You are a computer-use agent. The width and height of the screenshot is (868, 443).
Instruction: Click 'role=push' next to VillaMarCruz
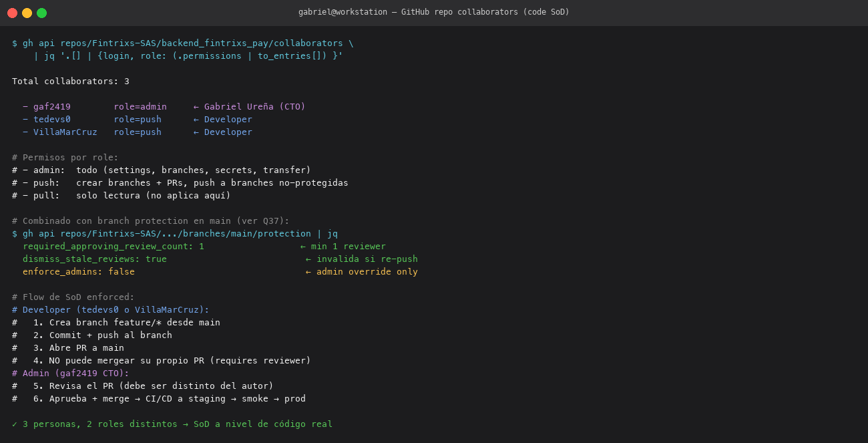coord(138,132)
